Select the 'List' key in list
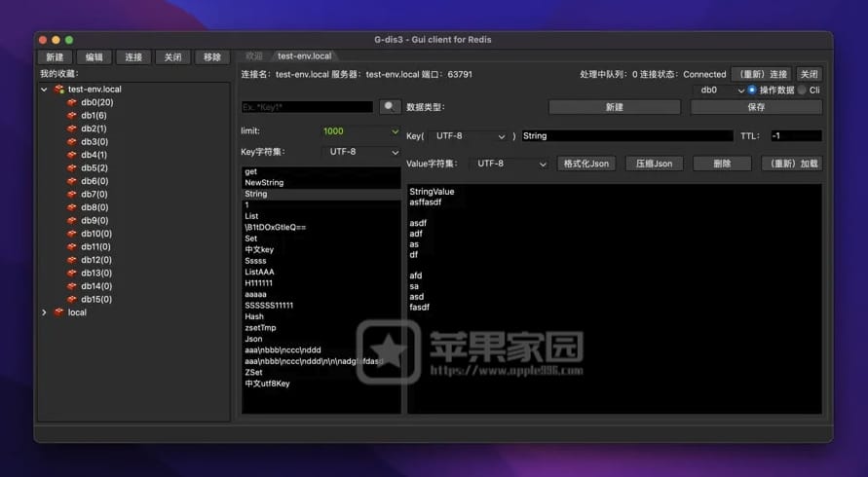Viewport: 868px width, 477px height. [x=321, y=216]
